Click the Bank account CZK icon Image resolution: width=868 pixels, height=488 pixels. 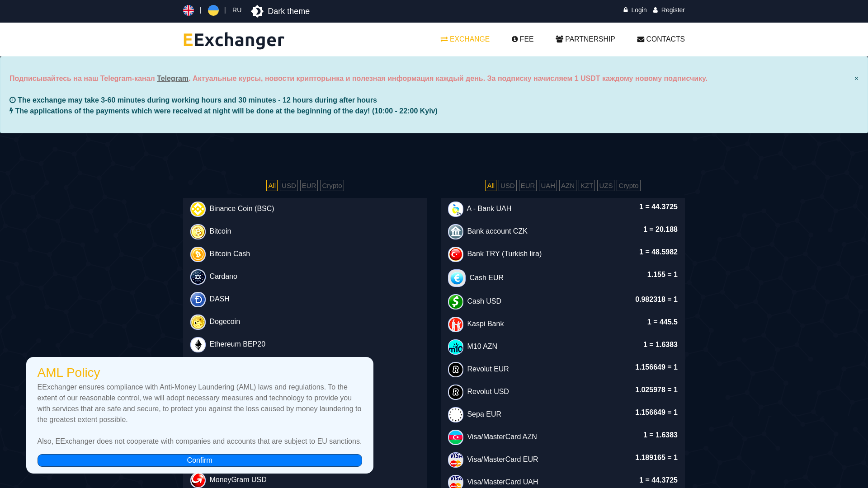tap(456, 232)
